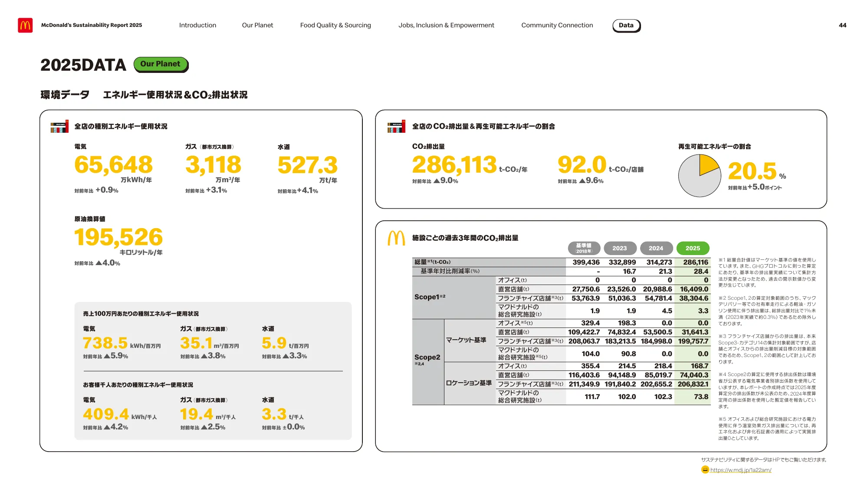Open the w.mdj.jp/1a22am link

(x=740, y=470)
